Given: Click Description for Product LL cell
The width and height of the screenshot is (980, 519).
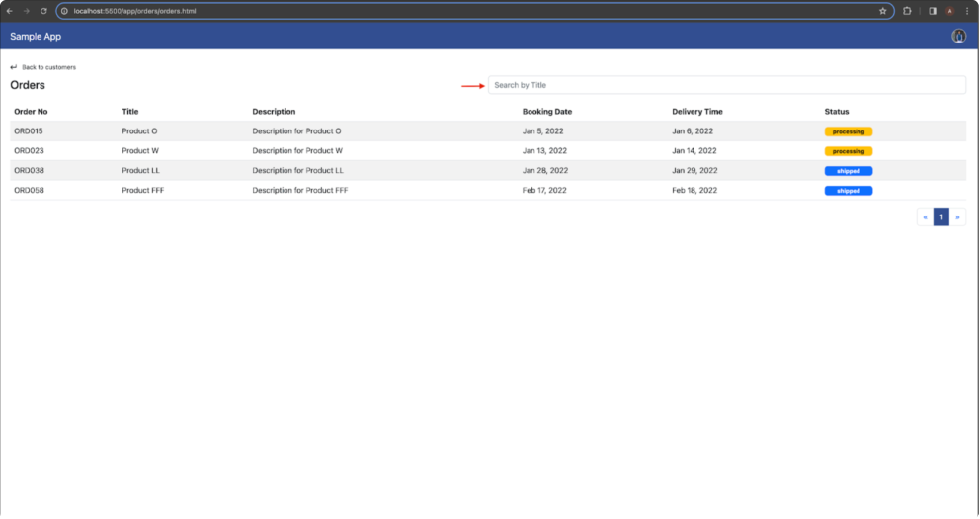Looking at the screenshot, I should pos(298,171).
